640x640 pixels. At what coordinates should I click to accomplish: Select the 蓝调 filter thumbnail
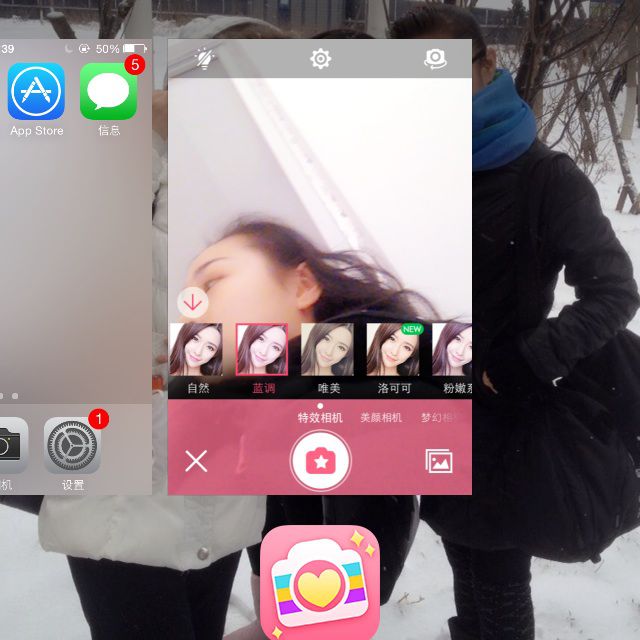(x=261, y=350)
